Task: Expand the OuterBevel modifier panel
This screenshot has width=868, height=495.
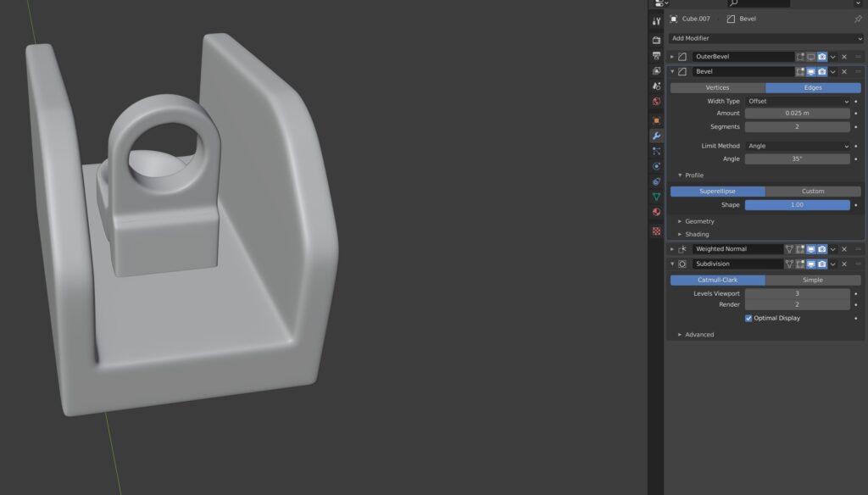Action: (x=672, y=56)
